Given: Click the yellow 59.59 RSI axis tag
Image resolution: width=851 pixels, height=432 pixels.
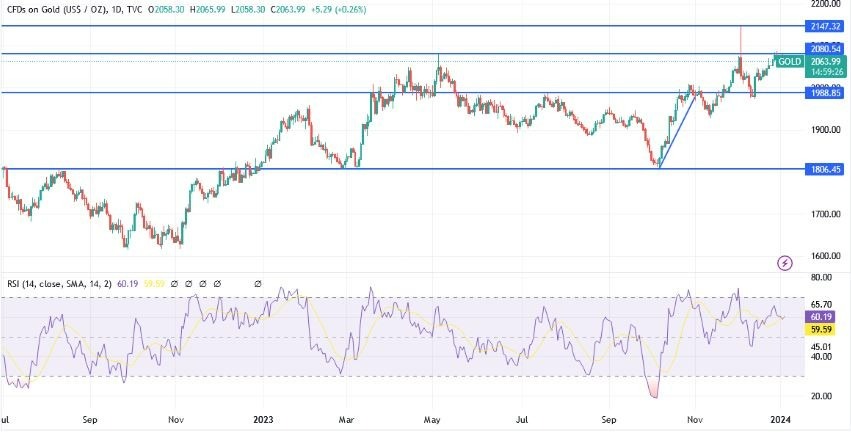Looking at the screenshot, I should tap(821, 328).
